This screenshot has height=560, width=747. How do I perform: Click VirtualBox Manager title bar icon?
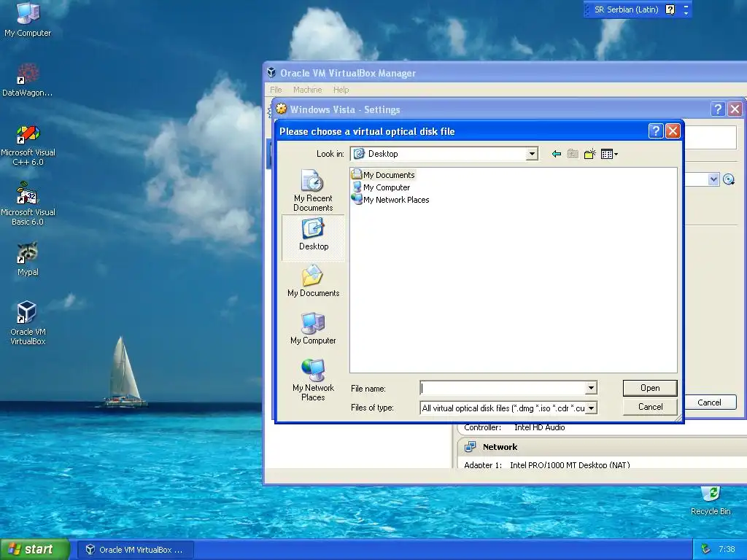point(271,72)
